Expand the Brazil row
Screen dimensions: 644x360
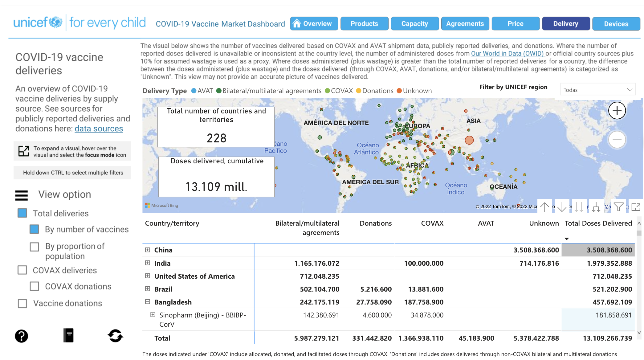[148, 289]
